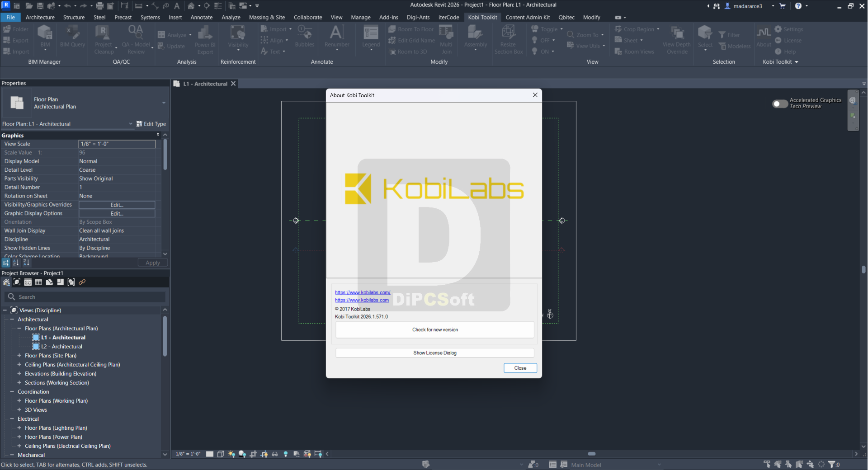Click the Properties panel scrollbar
Viewport: 868px width, 470px height.
pyautogui.click(x=165, y=154)
